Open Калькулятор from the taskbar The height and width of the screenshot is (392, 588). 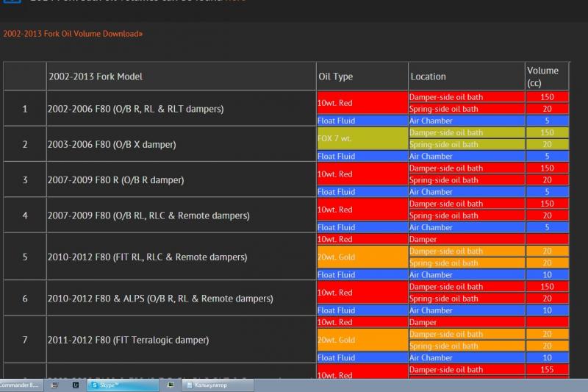218,385
